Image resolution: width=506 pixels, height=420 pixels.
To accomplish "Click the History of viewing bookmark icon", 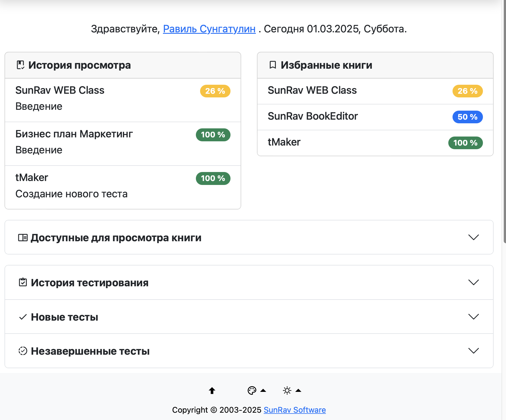I will click(20, 65).
